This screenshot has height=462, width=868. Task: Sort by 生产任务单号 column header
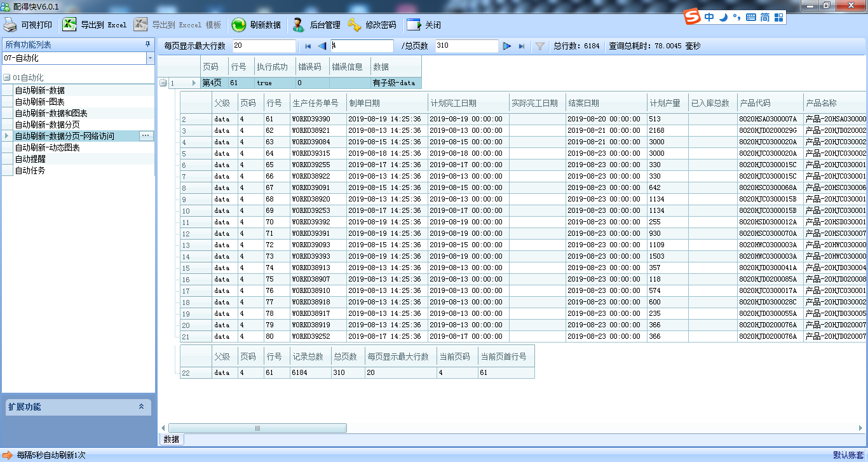318,103
